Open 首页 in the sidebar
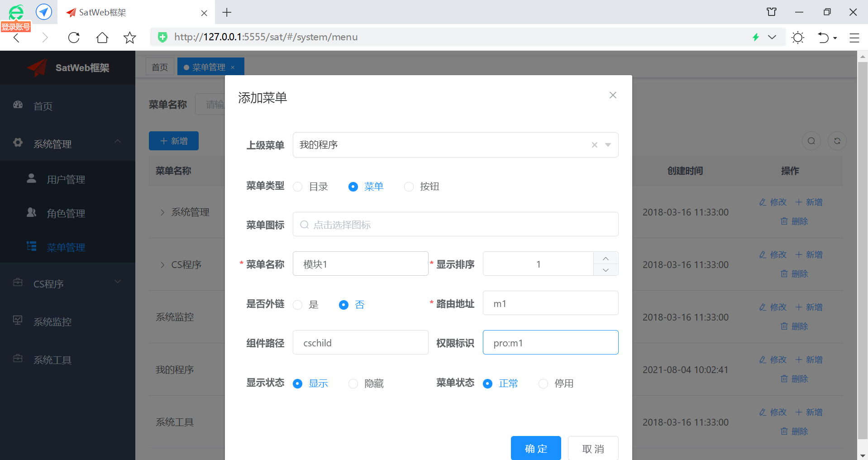Image resolution: width=868 pixels, height=460 pixels. pos(67,105)
